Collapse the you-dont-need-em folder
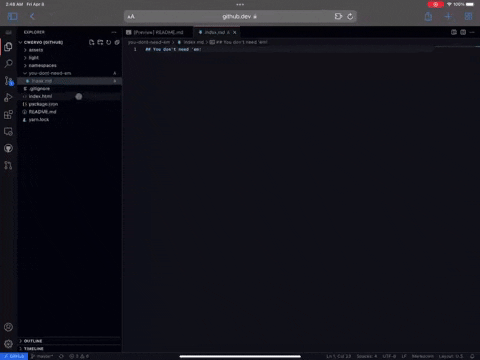This screenshot has width=480, height=360. point(70,73)
